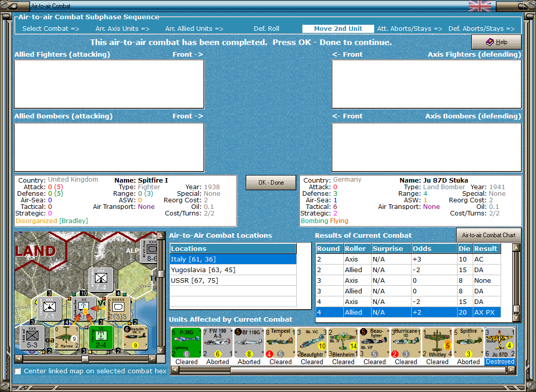The width and height of the screenshot is (536, 392).
Task: Click the map horizontal scroll-right arrow
Action: tap(153, 359)
